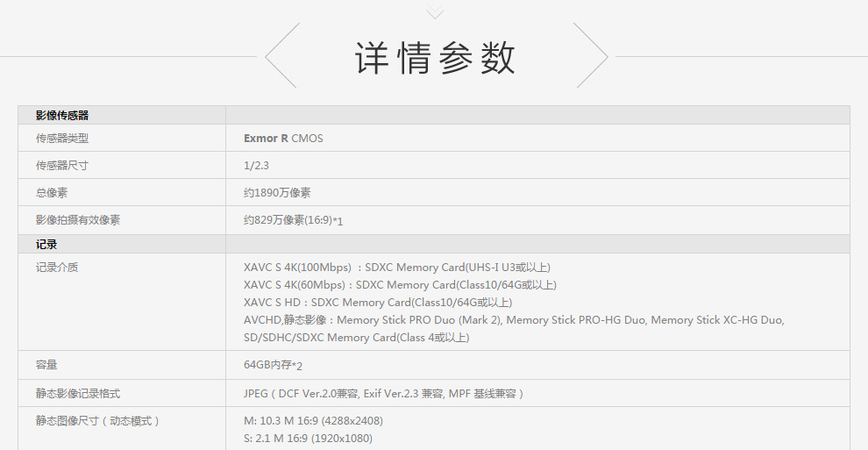Select the 1/2.3 sensor size value
Image resolution: width=868 pixels, height=450 pixels.
tap(258, 165)
